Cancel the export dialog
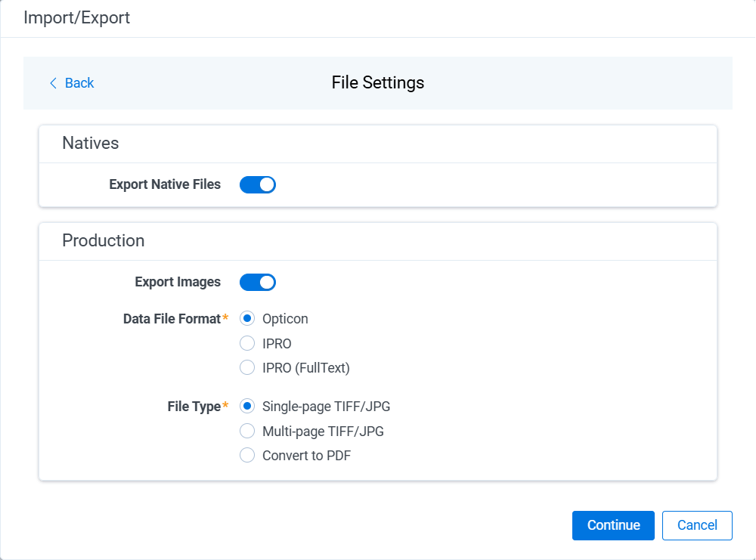 [697, 525]
